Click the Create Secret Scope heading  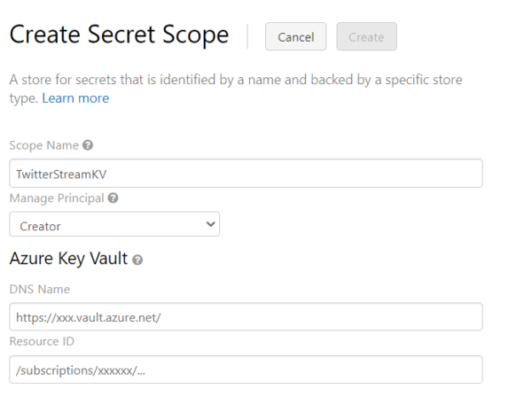tap(119, 35)
